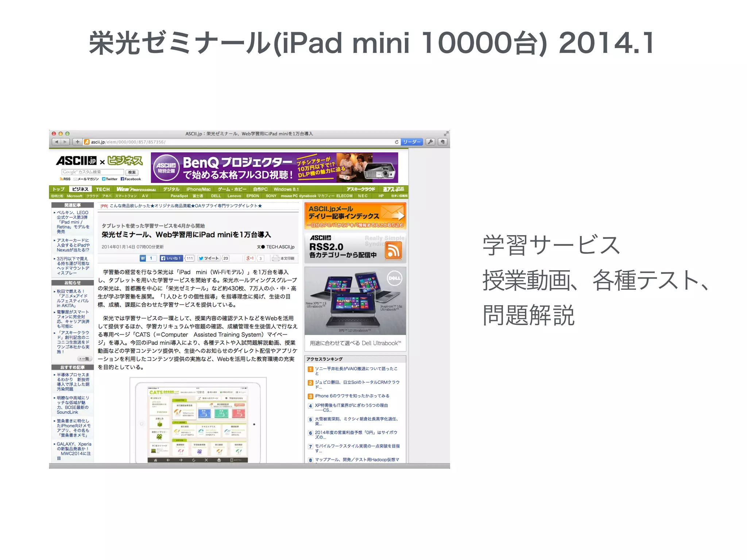Click the CATS iPad screenshot image
This screenshot has height=560, width=747.
click(x=198, y=420)
